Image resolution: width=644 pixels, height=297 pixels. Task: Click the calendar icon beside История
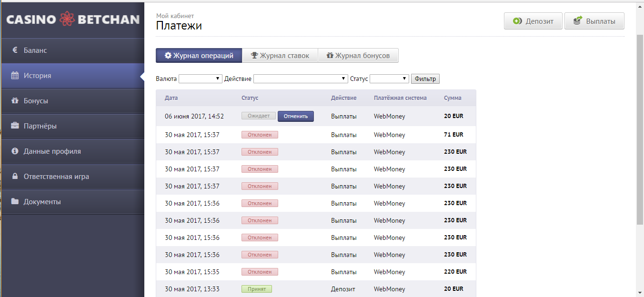tap(15, 75)
